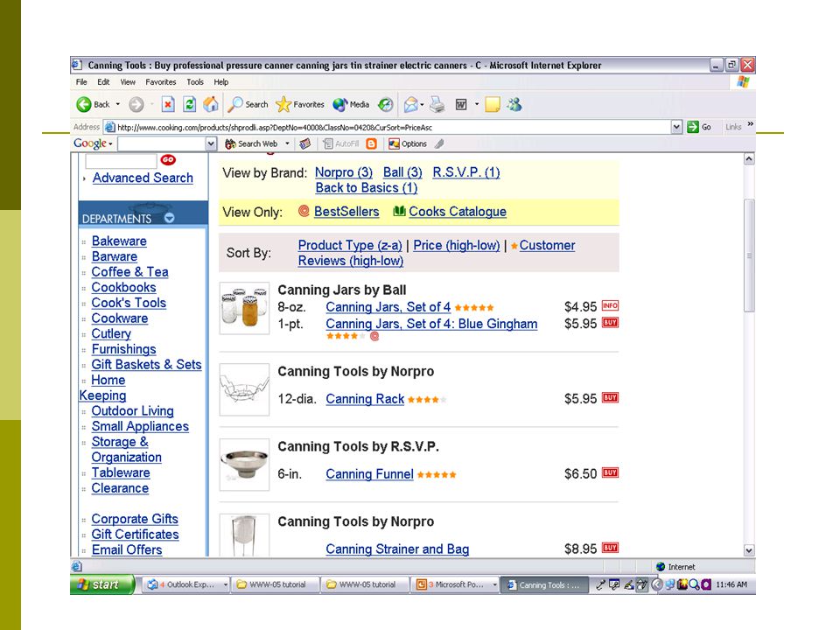Click the address URL field

tap(388, 128)
